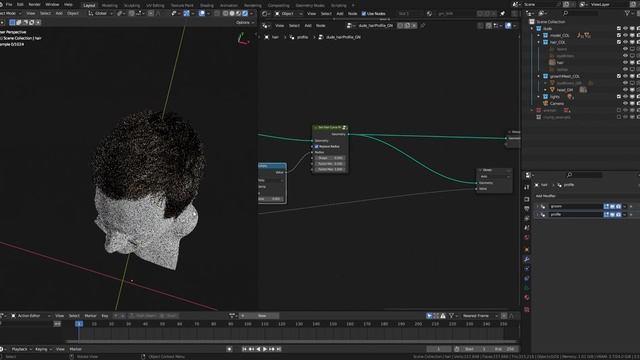The height and width of the screenshot is (360, 640).
Task: Hide the Camera with eye icon
Action: click(625, 103)
